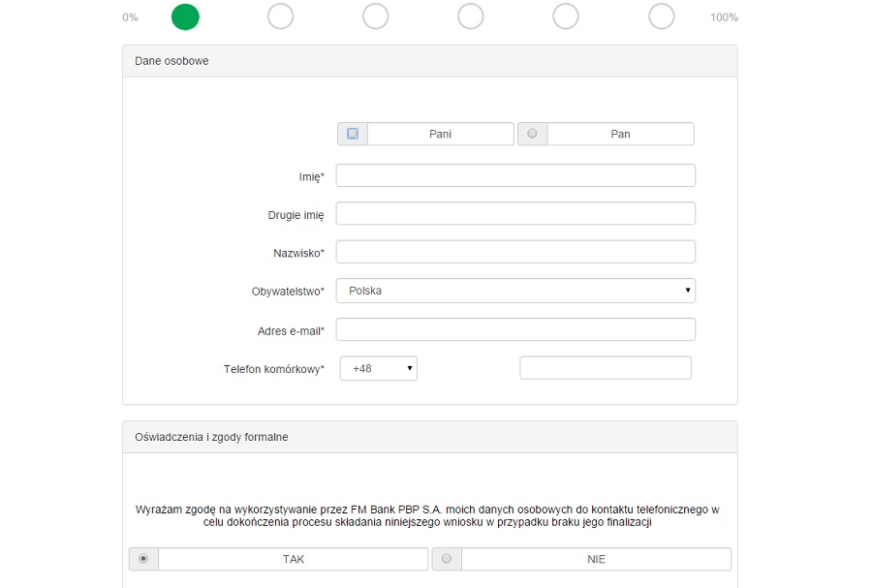Open the Obywatelstwo dropdown showing Polska
Image resolution: width=872 pixels, height=588 pixels.
pyautogui.click(x=515, y=291)
